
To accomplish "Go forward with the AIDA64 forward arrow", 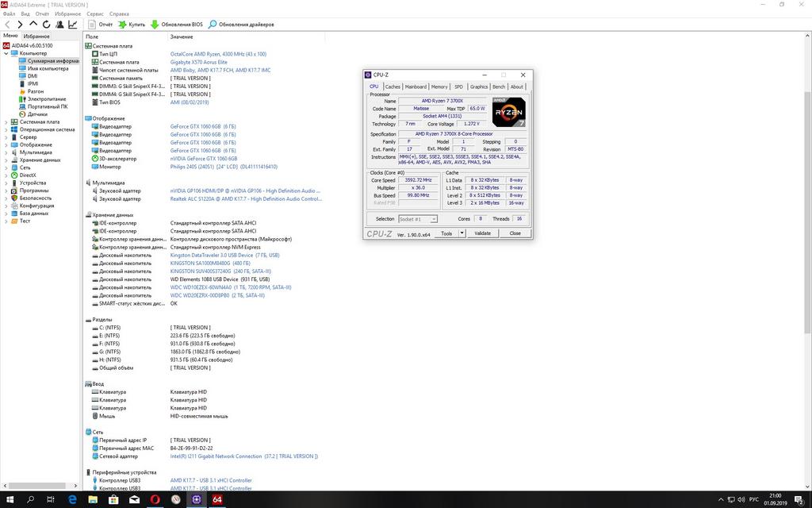I will tap(20, 25).
